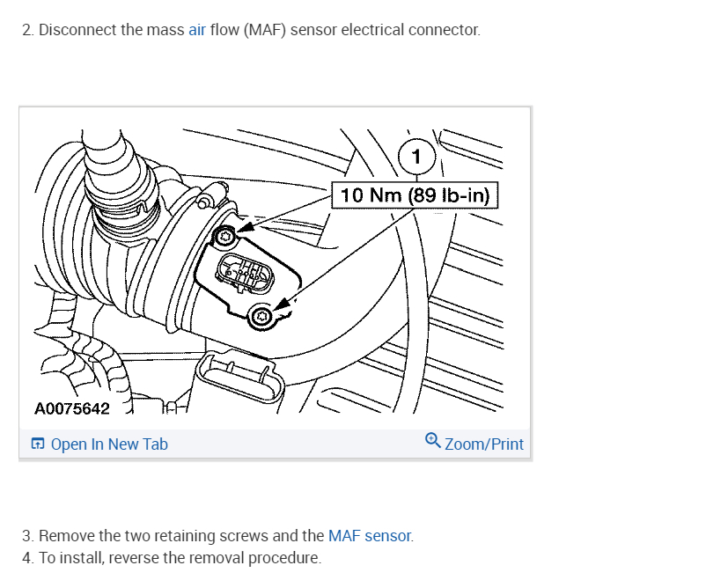Click the Open In New Tab icon
Screen dimensions: 728x580
[x=38, y=444]
